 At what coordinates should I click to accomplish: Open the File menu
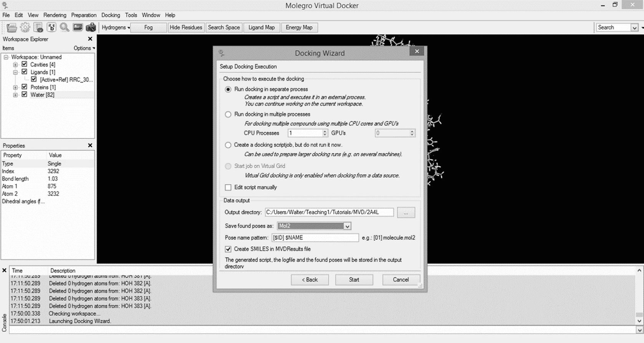[x=6, y=15]
